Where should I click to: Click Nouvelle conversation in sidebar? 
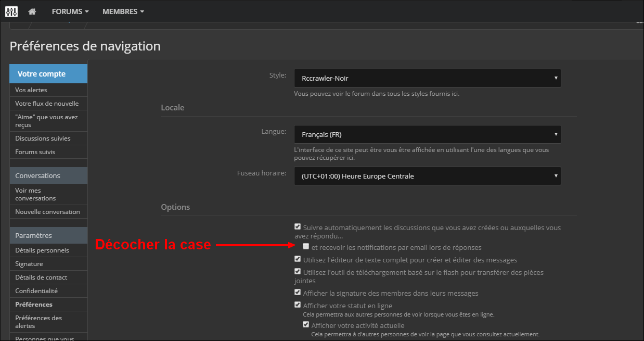point(47,212)
